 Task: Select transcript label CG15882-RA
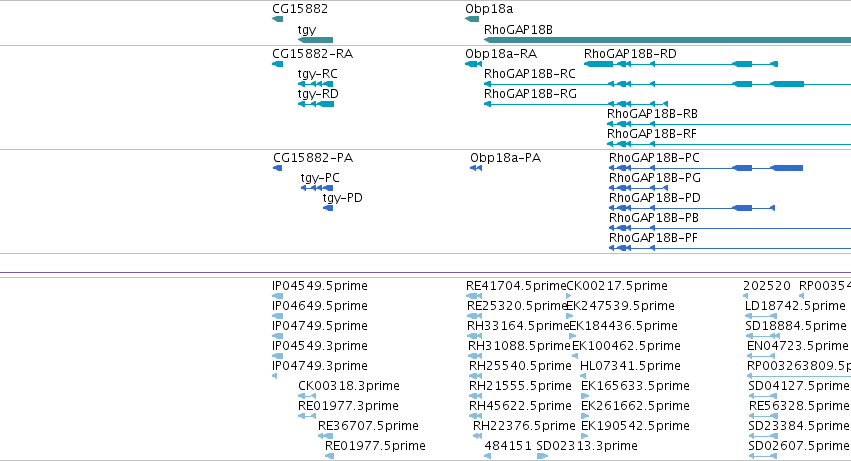coord(313,54)
